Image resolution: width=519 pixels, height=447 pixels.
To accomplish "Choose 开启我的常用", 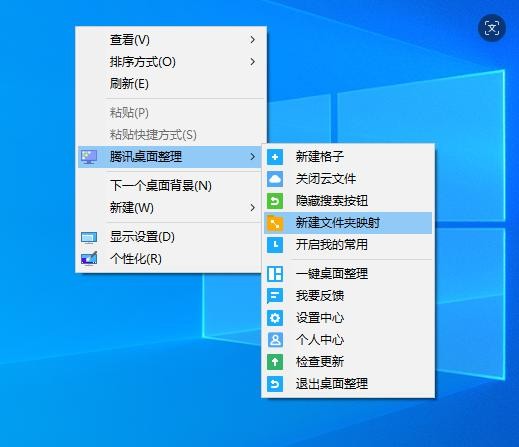I will (348, 245).
